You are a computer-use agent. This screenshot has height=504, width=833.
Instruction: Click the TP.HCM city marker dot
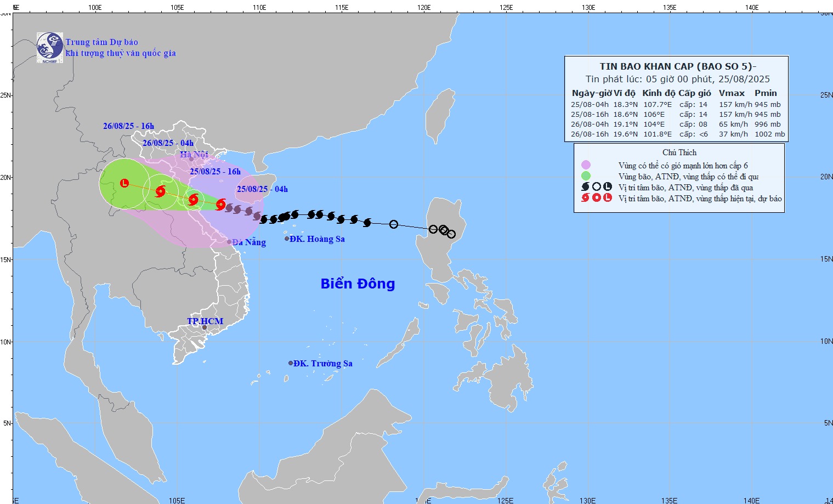click(x=205, y=328)
